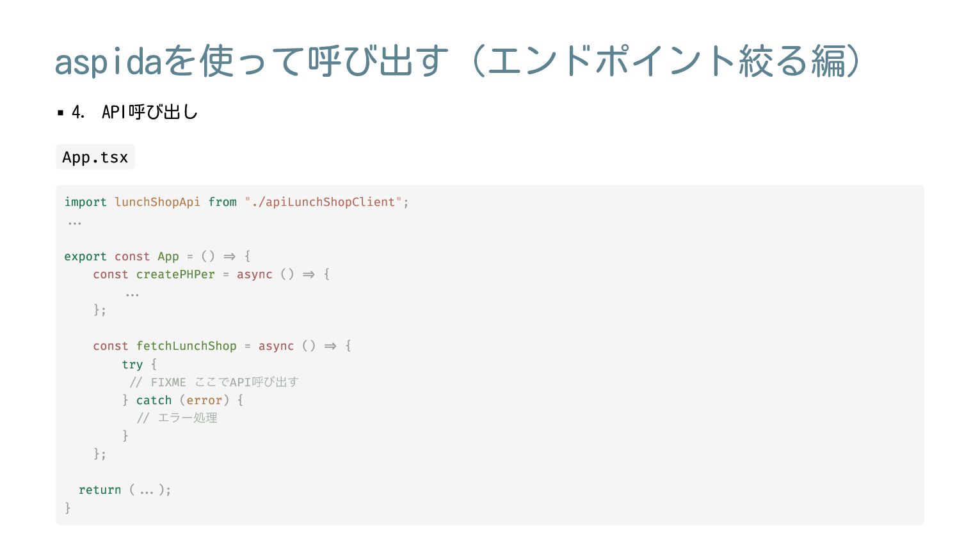Click the export keyword
980x552 pixels.
(85, 256)
